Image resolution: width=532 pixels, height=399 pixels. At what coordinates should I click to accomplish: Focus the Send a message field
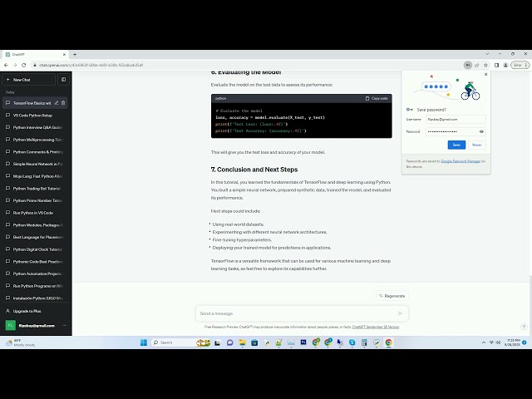(x=295, y=313)
